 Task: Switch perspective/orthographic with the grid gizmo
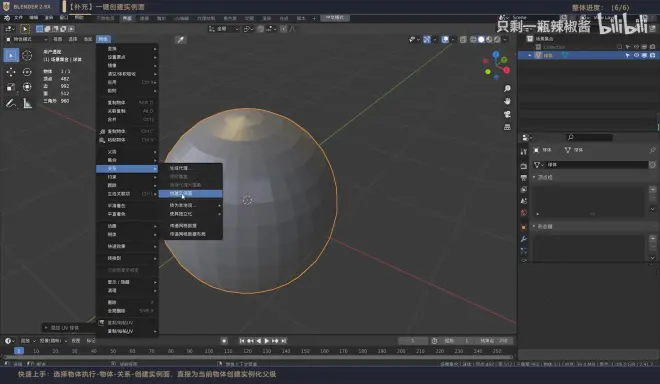click(507, 127)
